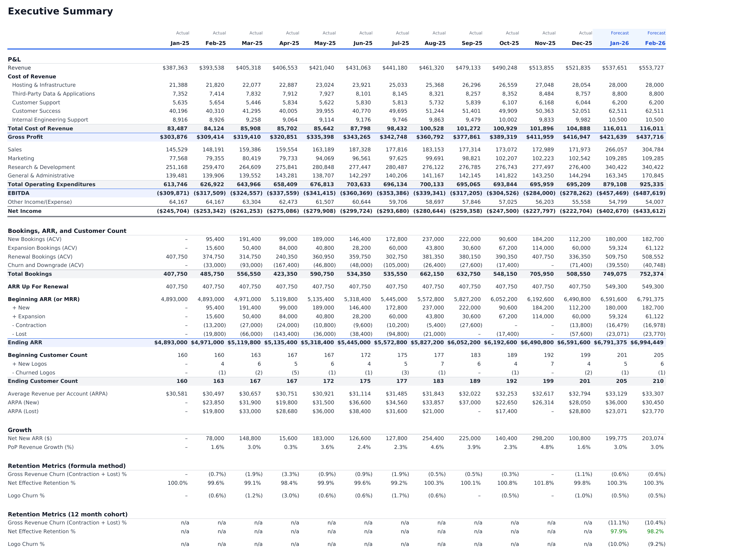
Task: Click the Jan-25 column header
Action: [x=180, y=43]
